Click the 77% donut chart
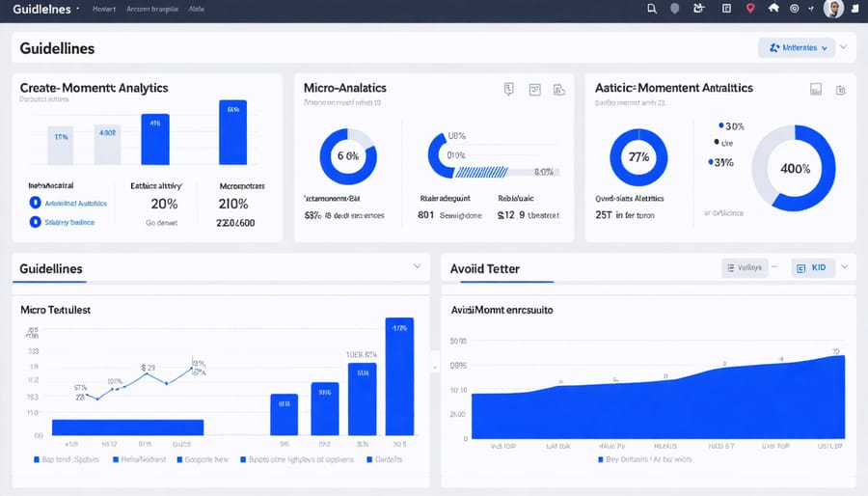Viewport: 868px width, 496px height. (x=638, y=157)
